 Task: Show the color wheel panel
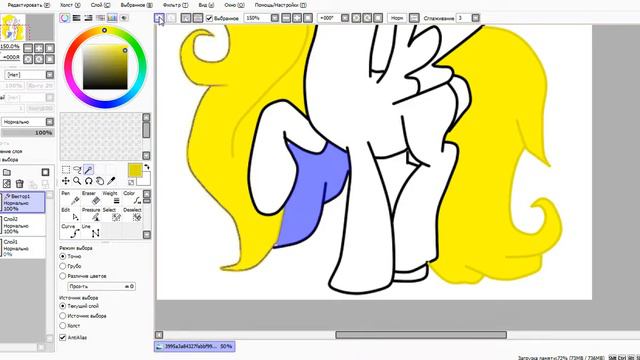pyautogui.click(x=64, y=18)
